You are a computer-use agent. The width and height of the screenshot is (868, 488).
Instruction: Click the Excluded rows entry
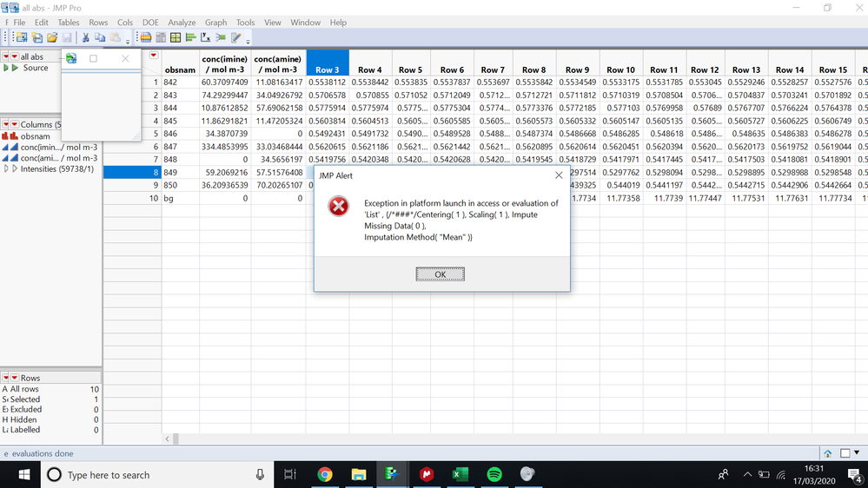[50, 410]
